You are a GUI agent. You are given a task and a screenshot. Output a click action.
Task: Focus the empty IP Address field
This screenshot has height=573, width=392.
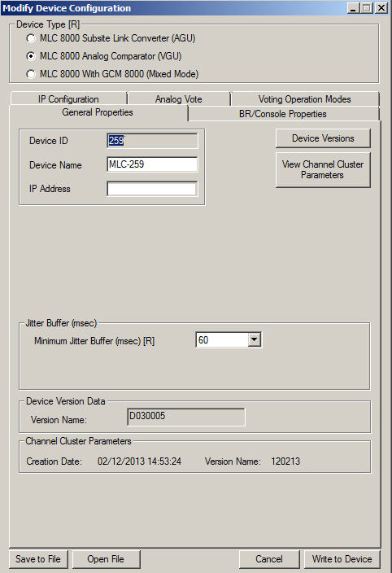point(152,189)
